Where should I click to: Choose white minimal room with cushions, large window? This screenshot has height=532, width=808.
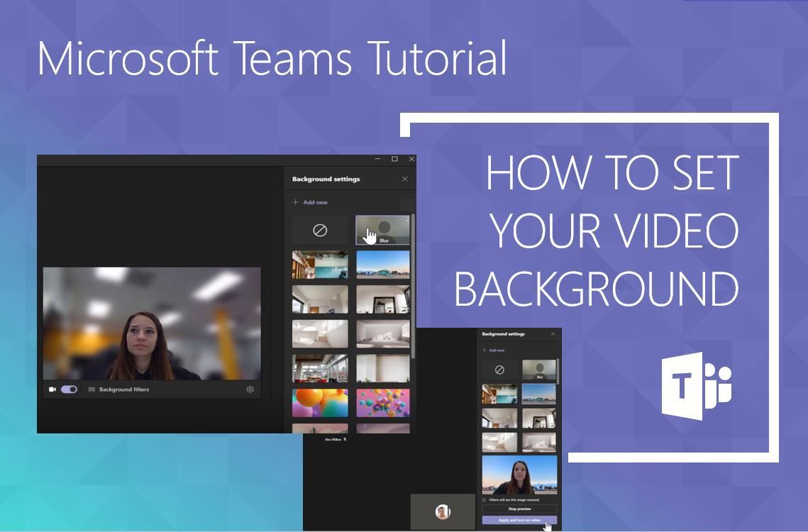[x=383, y=333]
